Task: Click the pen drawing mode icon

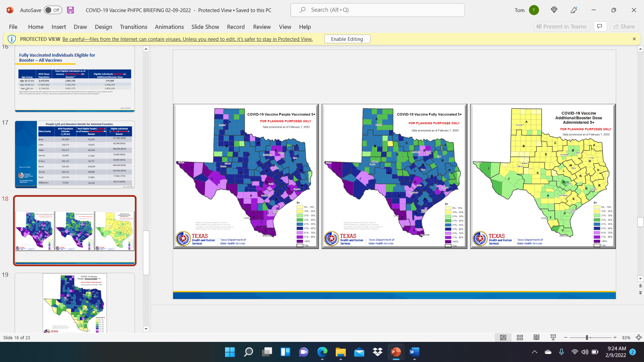Action: [574, 10]
